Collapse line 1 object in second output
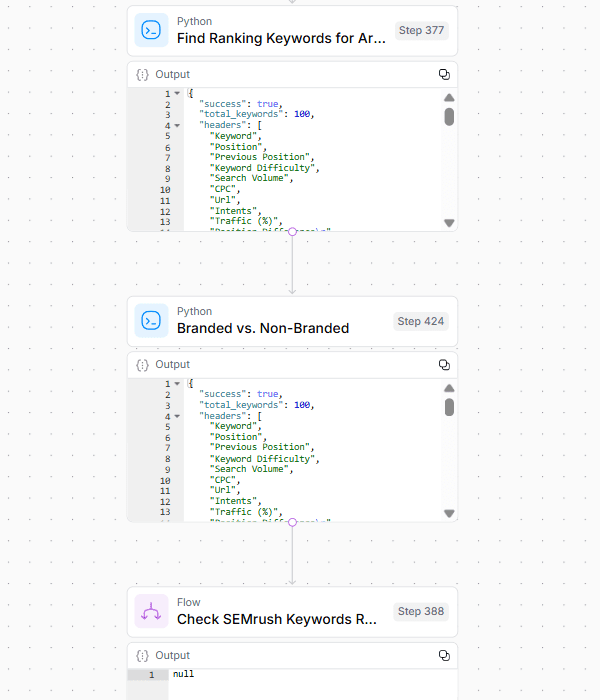Screen dimensions: 600x700 click(177, 383)
